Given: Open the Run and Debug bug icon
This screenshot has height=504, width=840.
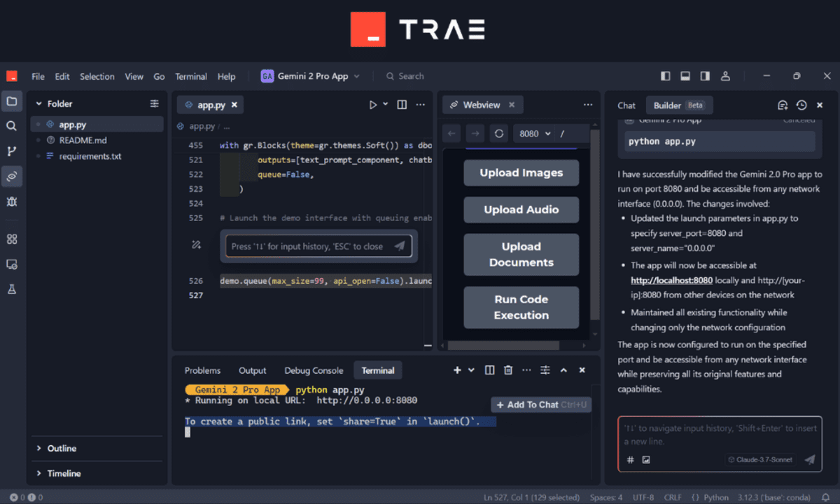Looking at the screenshot, I should [11, 202].
